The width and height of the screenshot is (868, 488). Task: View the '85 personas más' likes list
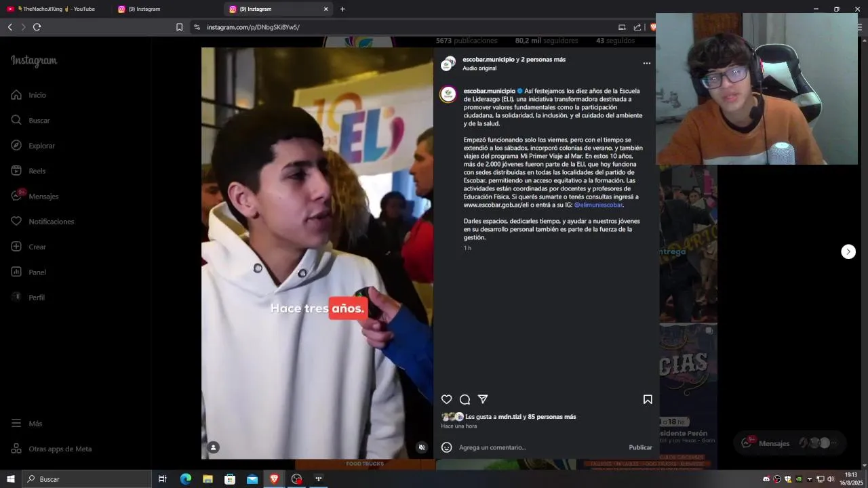click(552, 417)
